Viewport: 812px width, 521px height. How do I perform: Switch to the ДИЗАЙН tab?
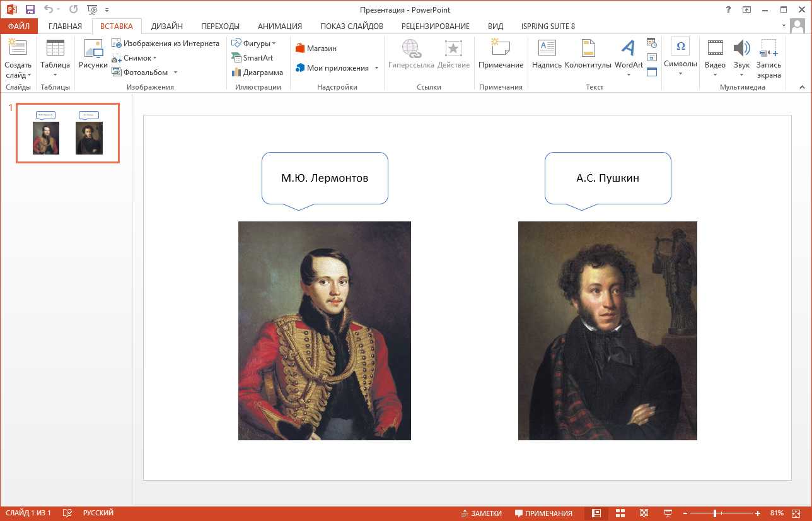coord(166,26)
